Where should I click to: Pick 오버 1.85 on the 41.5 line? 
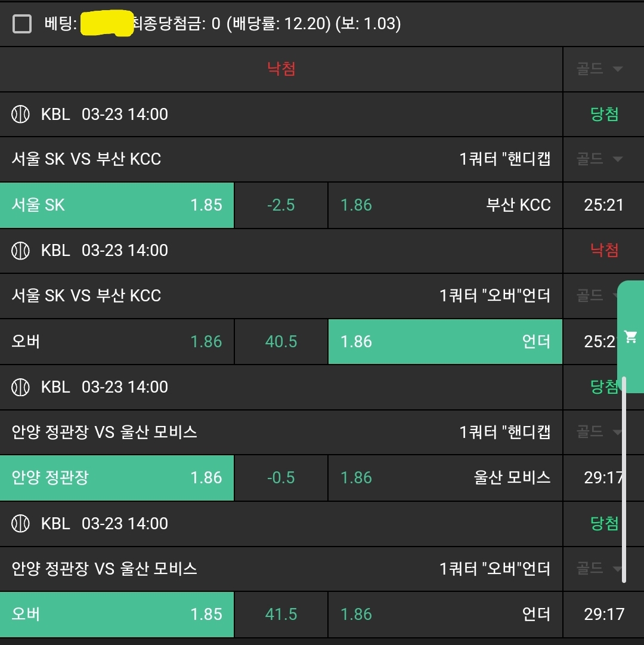click(x=117, y=615)
